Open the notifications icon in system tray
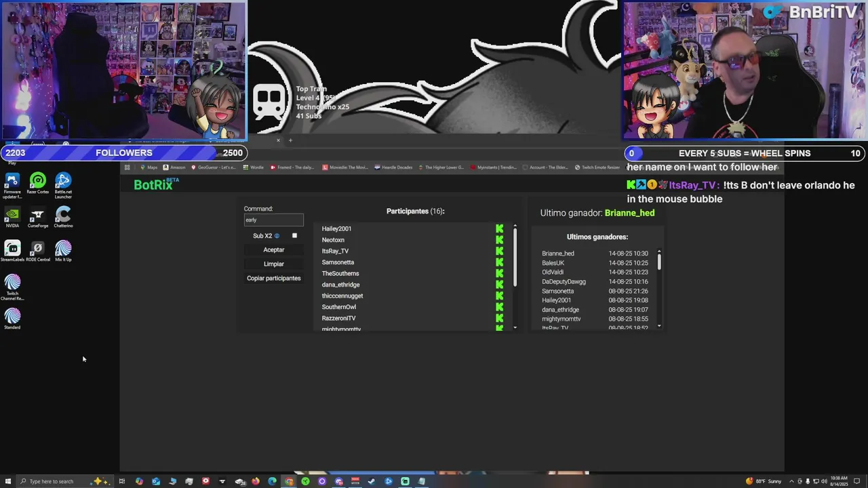The width and height of the screenshot is (868, 488). click(x=858, y=481)
